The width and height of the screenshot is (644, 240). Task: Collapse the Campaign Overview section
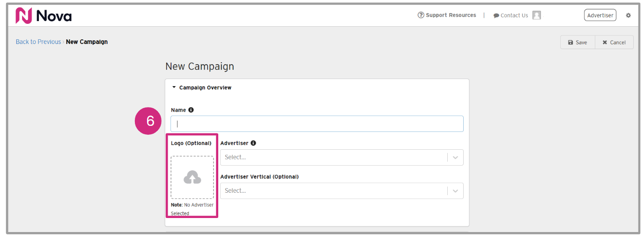coord(174,87)
